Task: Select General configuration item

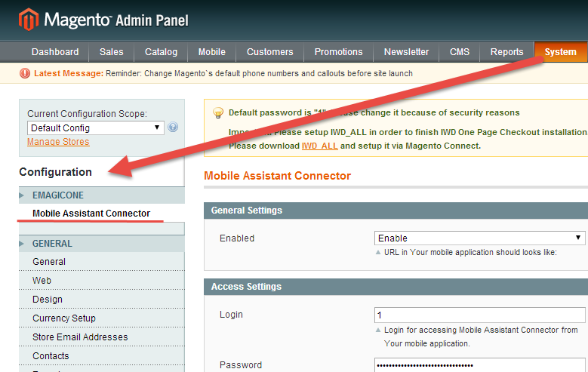Action: tap(102, 261)
